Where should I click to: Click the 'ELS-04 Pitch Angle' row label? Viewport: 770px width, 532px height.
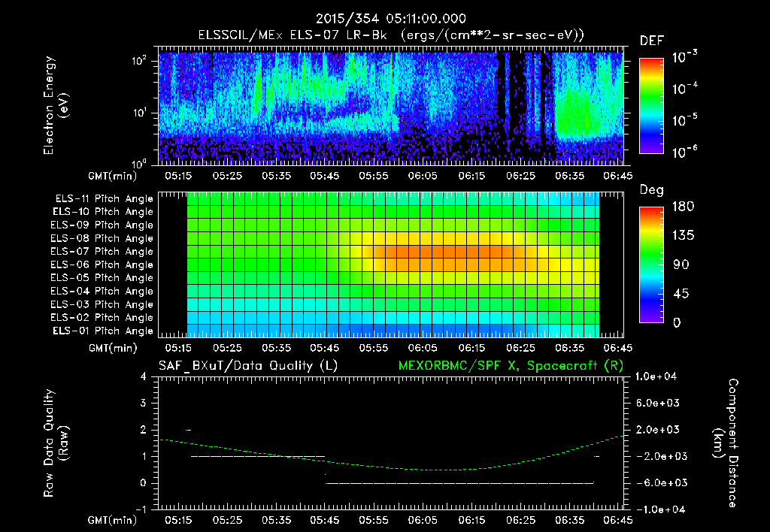tap(102, 291)
